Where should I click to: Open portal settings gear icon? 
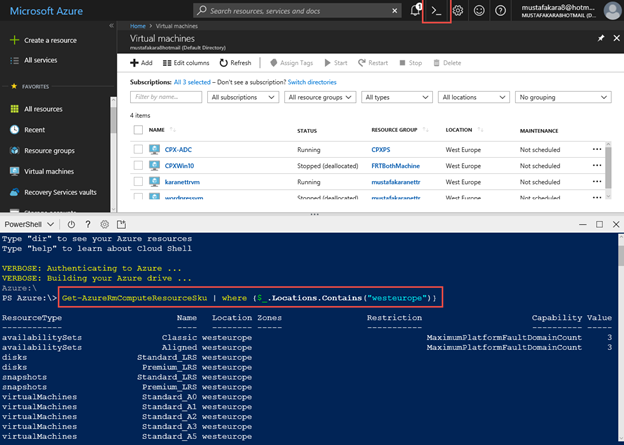pyautogui.click(x=458, y=11)
